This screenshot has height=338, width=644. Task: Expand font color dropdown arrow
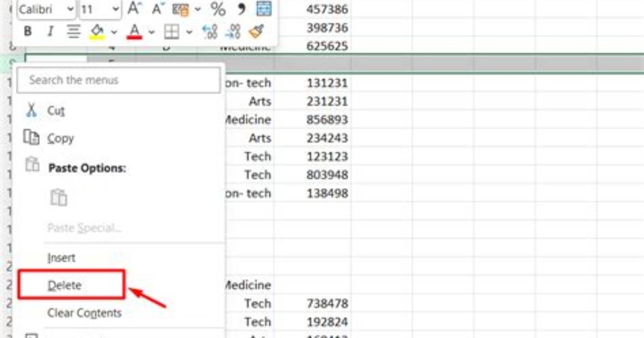tap(151, 32)
